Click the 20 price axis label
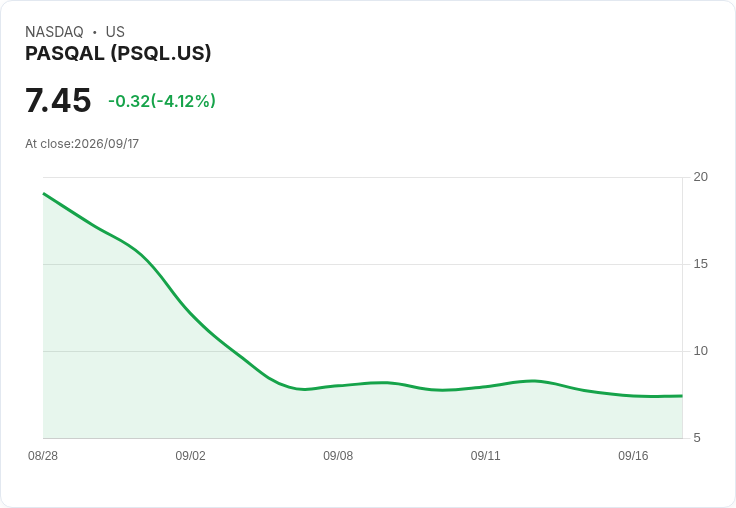This screenshot has height=508, width=736. [x=700, y=177]
